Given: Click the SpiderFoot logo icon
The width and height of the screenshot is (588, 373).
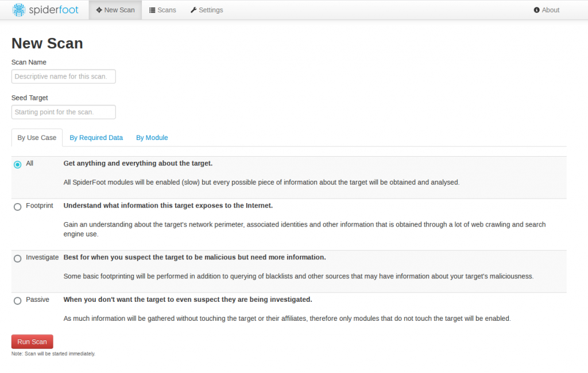Looking at the screenshot, I should (x=19, y=10).
